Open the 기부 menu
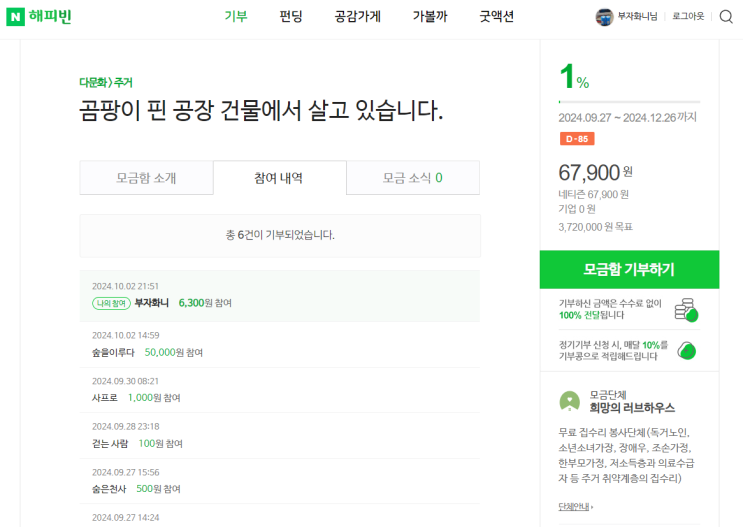 [x=236, y=16]
